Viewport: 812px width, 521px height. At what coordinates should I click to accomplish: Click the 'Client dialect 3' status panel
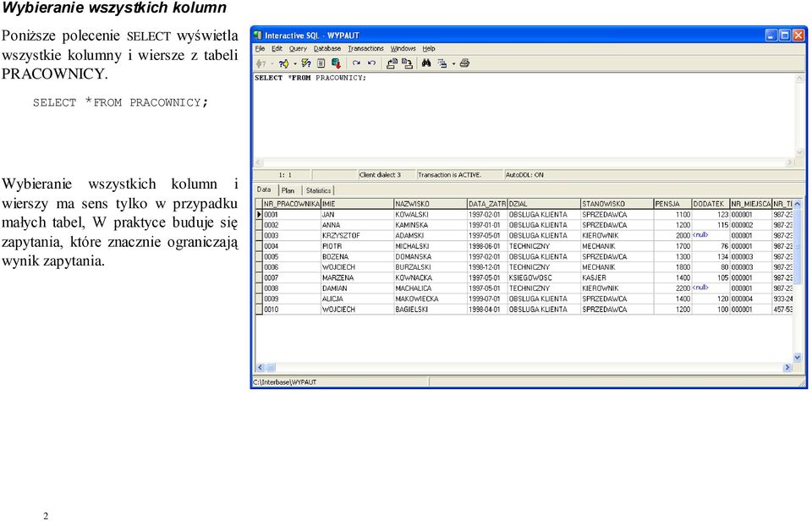click(x=387, y=175)
